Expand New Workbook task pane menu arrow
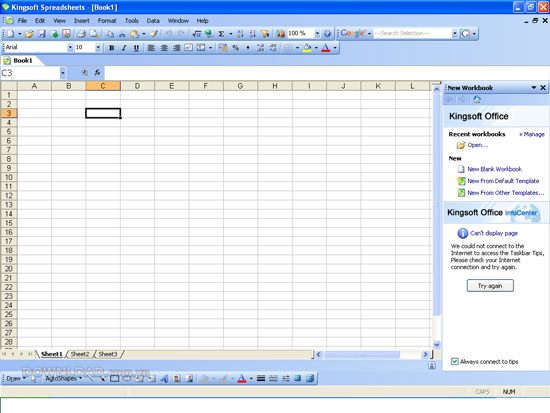Screen dimensions: 550x413 click(x=534, y=88)
